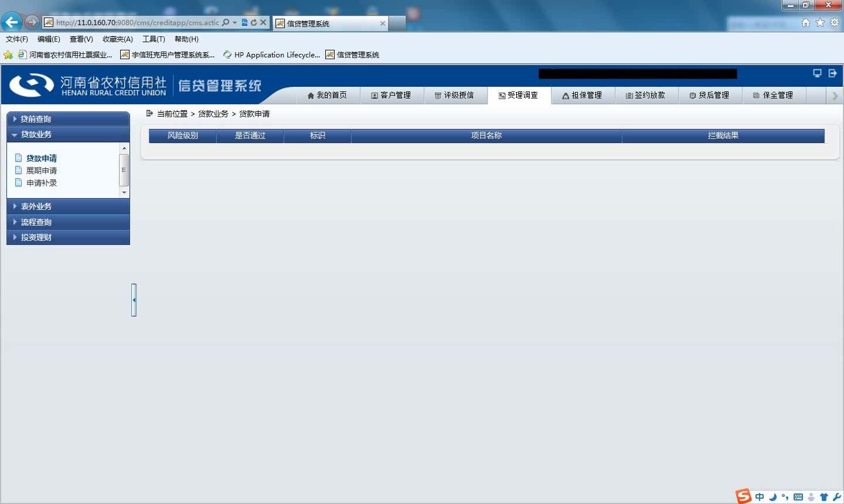This screenshot has width=844, height=504.
Task: Open the Sogou skin shirt icon
Action: [x=824, y=497]
